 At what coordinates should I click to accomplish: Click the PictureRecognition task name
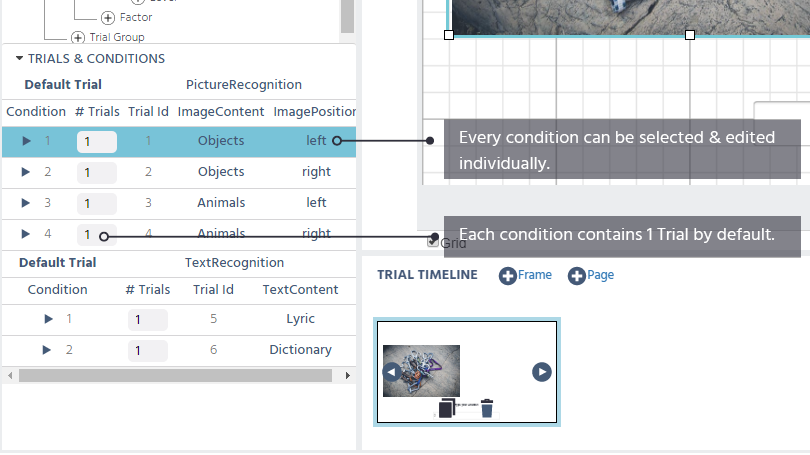pos(244,85)
